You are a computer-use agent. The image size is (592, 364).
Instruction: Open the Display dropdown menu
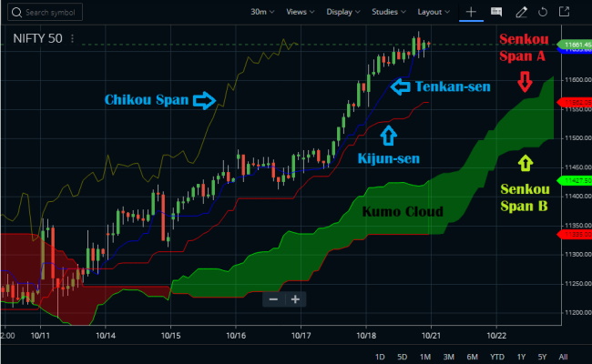pyautogui.click(x=343, y=13)
